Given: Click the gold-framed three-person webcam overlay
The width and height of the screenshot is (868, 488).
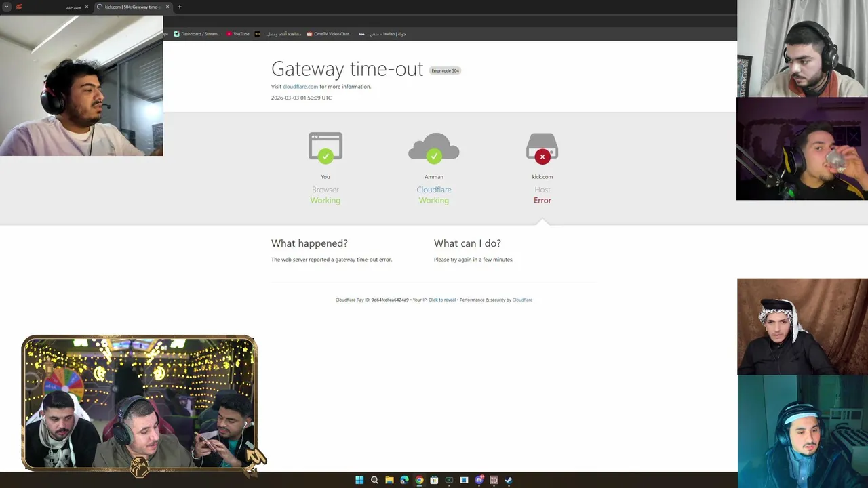Looking at the screenshot, I should (139, 403).
